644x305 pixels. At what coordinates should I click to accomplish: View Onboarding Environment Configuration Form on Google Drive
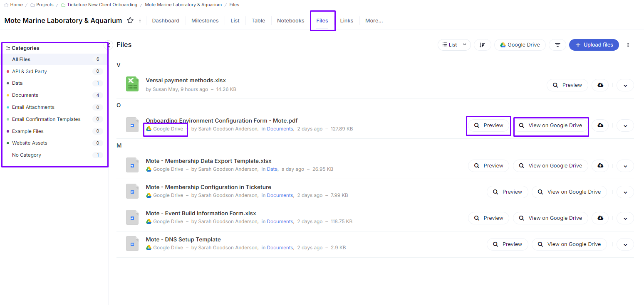point(550,125)
